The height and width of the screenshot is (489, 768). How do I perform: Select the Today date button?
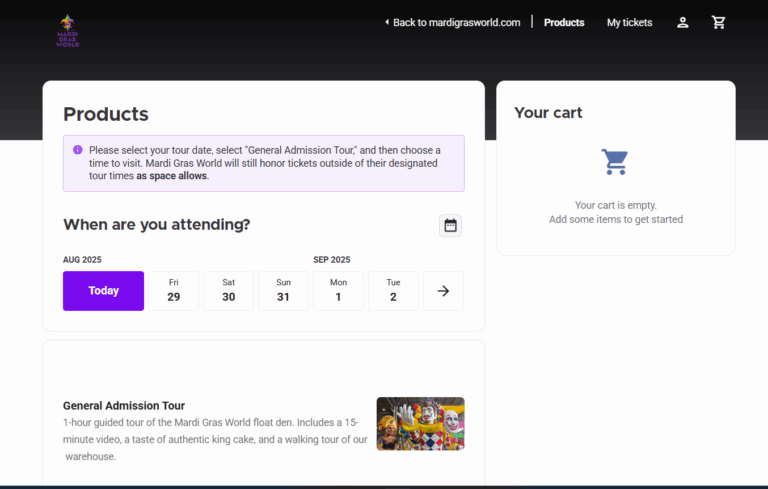(x=103, y=291)
